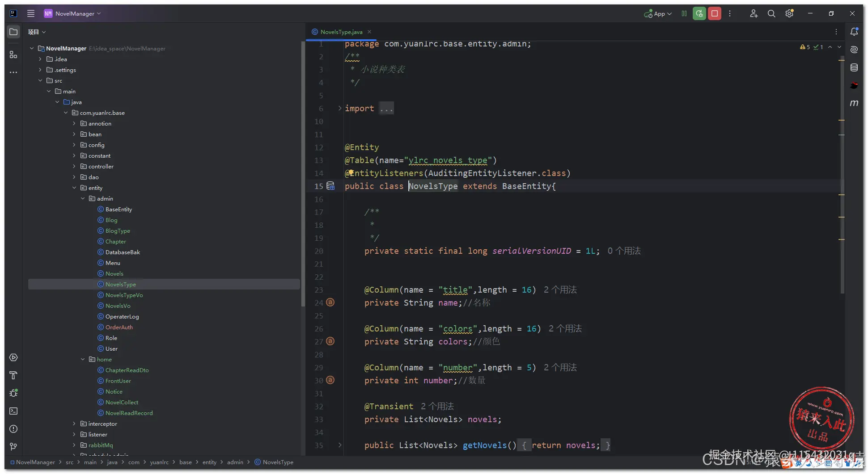Go to next highlighted problem arrow
The image size is (868, 474).
click(x=839, y=47)
